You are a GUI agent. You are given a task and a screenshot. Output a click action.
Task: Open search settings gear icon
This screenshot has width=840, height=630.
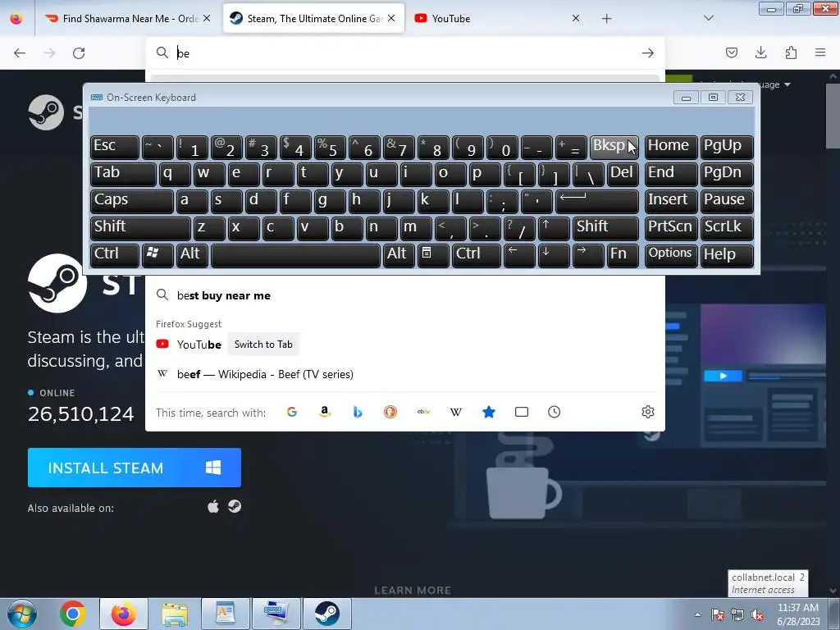coord(648,412)
